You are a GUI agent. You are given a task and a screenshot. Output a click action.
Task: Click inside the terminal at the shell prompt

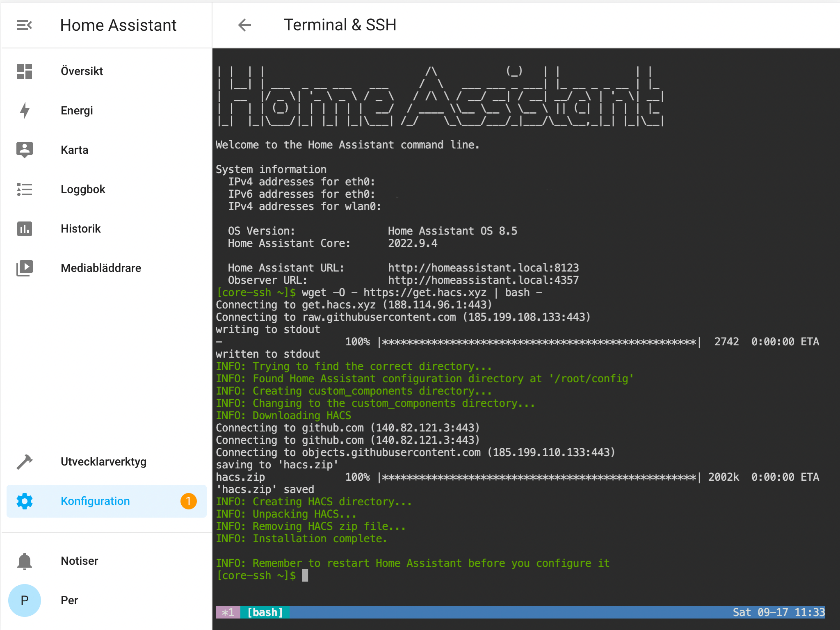point(306,575)
